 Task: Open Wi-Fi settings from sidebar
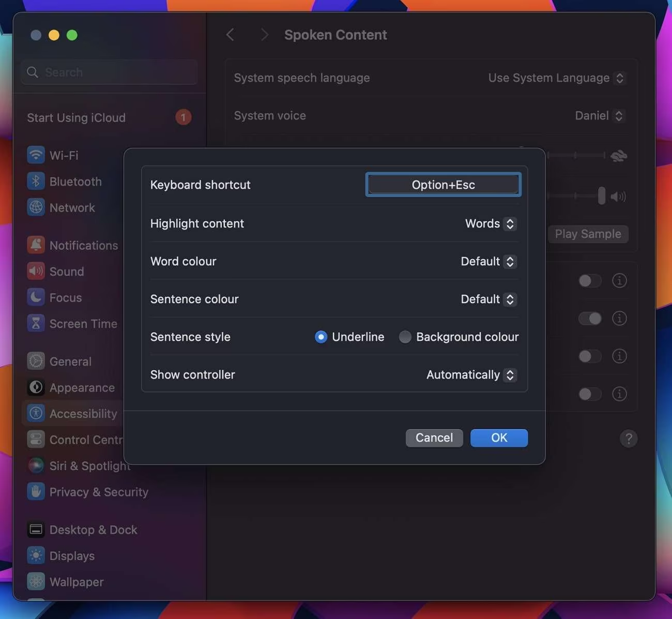tap(36, 155)
